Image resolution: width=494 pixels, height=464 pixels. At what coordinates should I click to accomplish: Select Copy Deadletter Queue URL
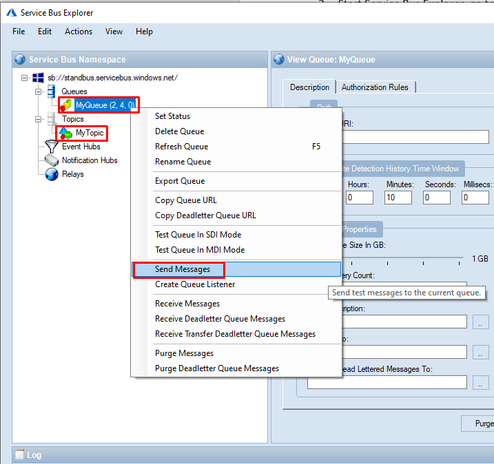(x=237, y=215)
